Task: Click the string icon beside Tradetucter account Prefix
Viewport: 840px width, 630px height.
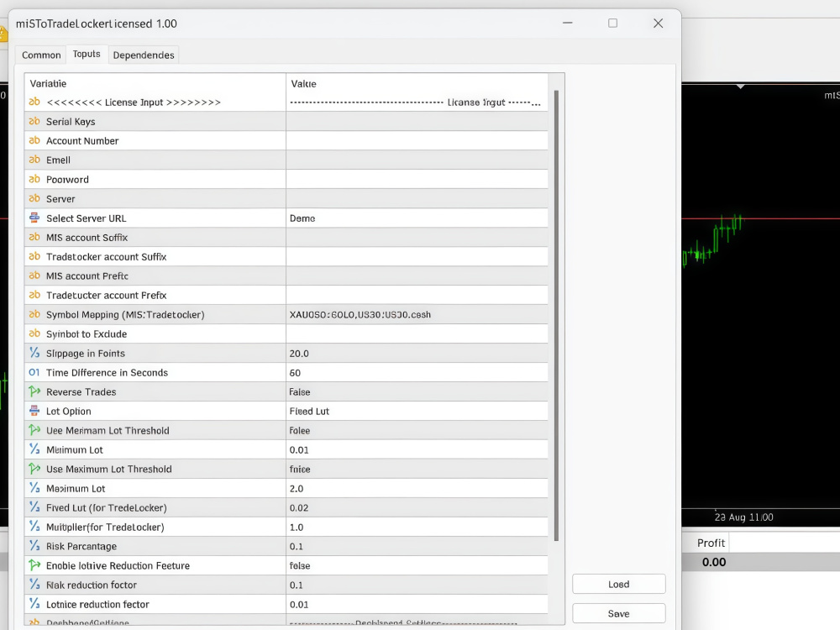Action: click(34, 295)
